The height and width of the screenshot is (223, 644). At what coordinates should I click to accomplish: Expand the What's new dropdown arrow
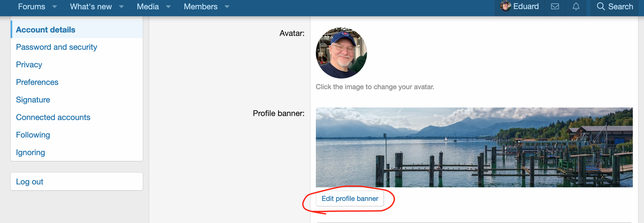(121, 7)
